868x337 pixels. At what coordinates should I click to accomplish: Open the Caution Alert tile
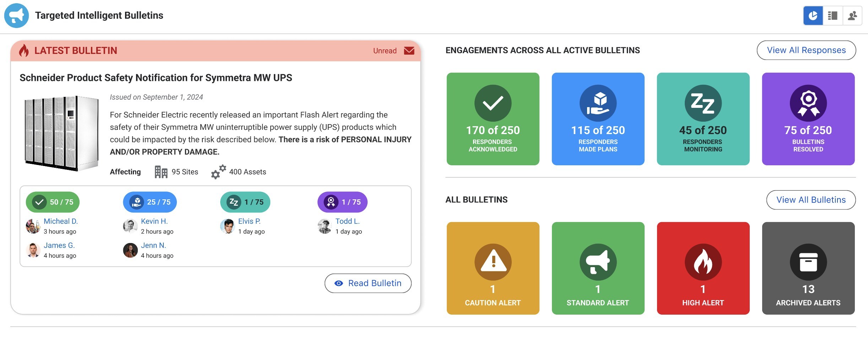(x=493, y=268)
